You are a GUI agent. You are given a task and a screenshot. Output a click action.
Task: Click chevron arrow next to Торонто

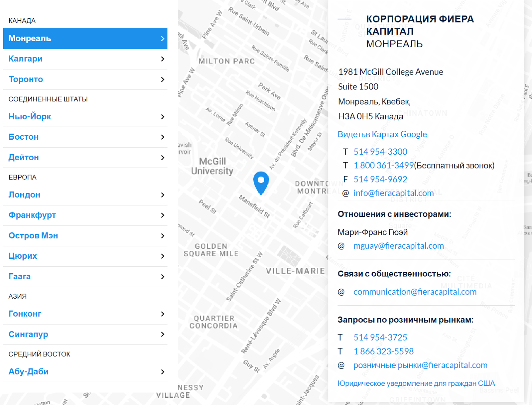(x=163, y=79)
